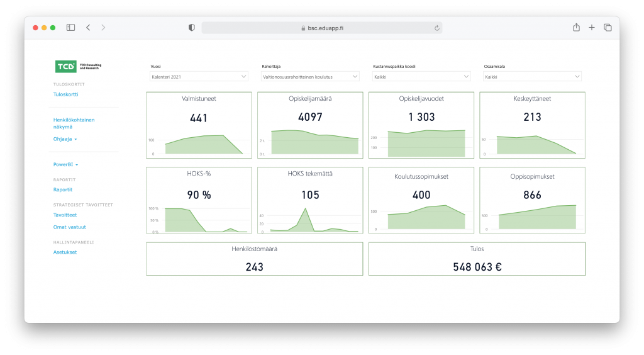Click the value 400 under Koulutussopimukset

click(x=421, y=194)
